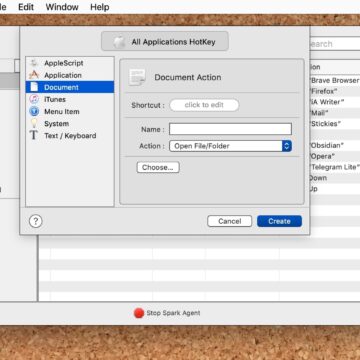Select the "Mail" row in list
The image size is (360, 360).
[335, 113]
